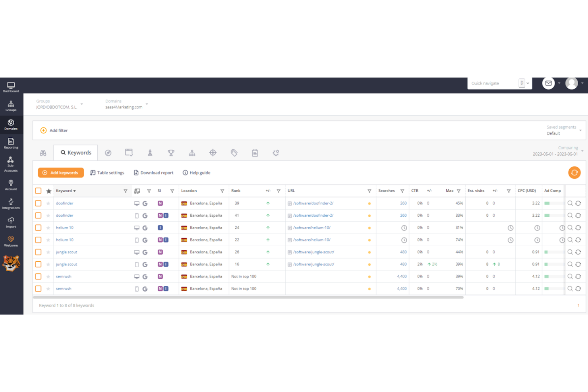The width and height of the screenshot is (588, 392).
Task: Switch to the Keywords tab
Action: [x=76, y=153]
